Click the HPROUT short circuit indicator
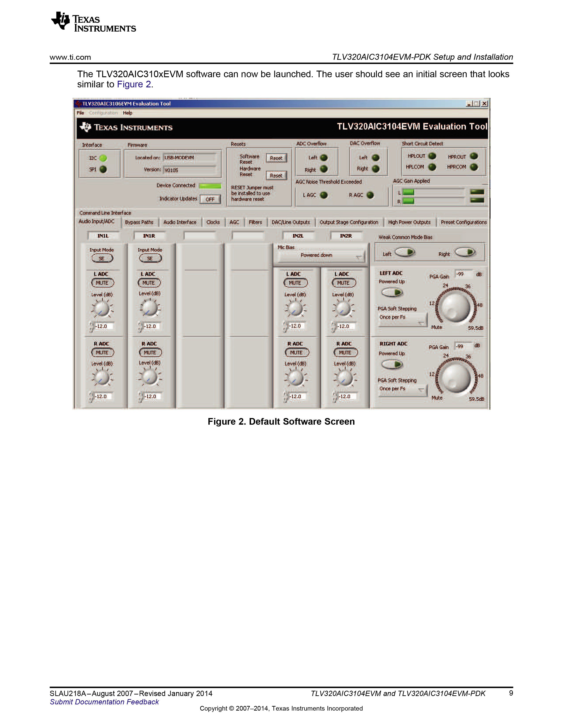 point(474,156)
